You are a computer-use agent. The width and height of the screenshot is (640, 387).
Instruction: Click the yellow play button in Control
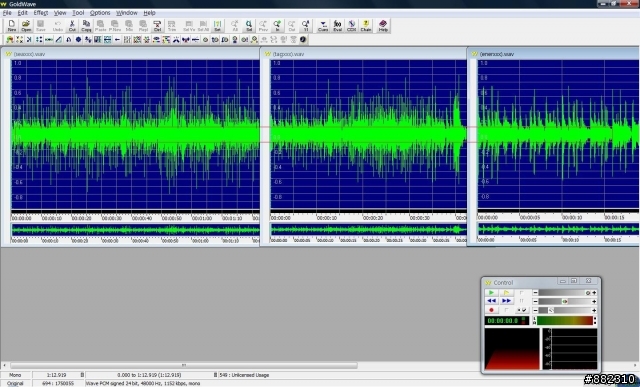coord(507,293)
